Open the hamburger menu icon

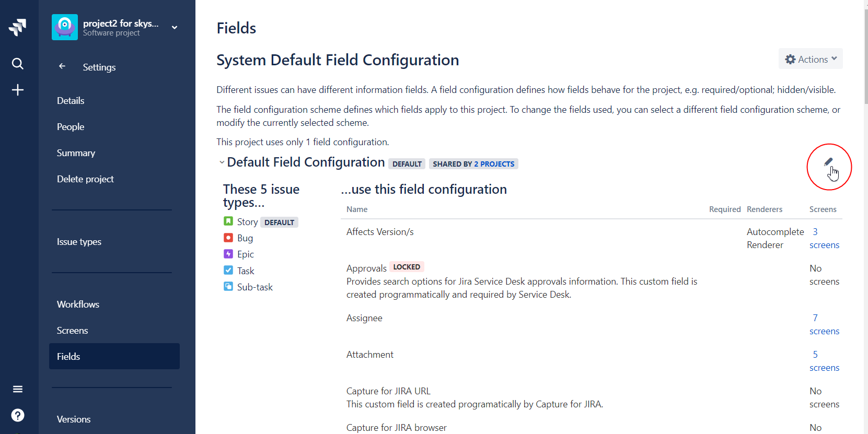[x=18, y=389]
